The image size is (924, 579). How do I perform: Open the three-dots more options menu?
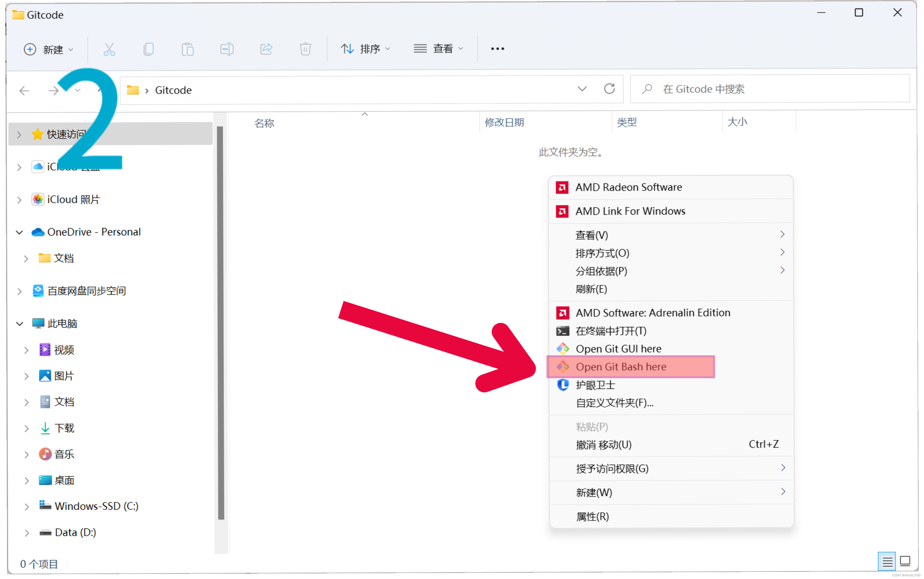497,49
